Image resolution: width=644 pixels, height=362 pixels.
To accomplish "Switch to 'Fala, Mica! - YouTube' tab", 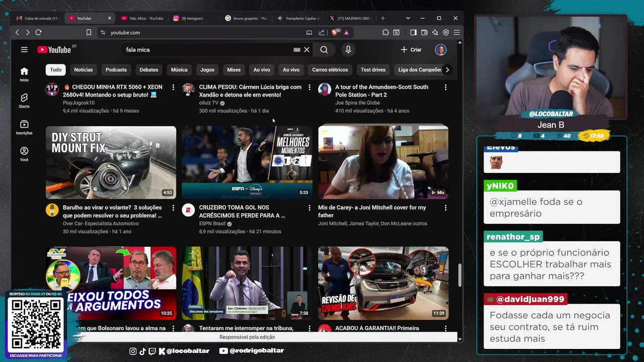I will click(x=142, y=18).
